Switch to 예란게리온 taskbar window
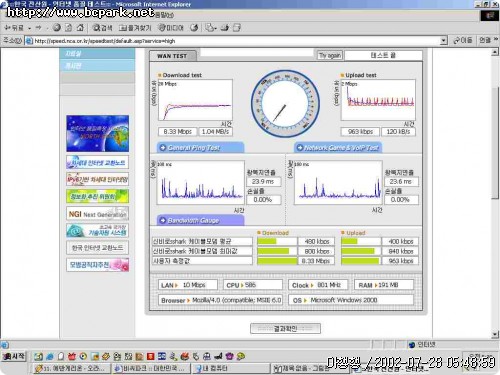The width and height of the screenshot is (500, 375). point(72,368)
